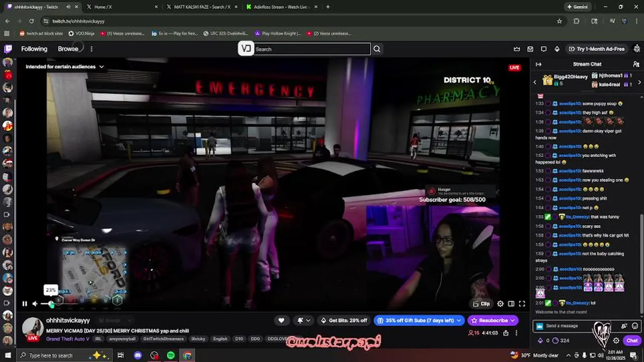Open the Gemini button in Chrome
Viewport: 644px width, 362px height.
(577, 7)
